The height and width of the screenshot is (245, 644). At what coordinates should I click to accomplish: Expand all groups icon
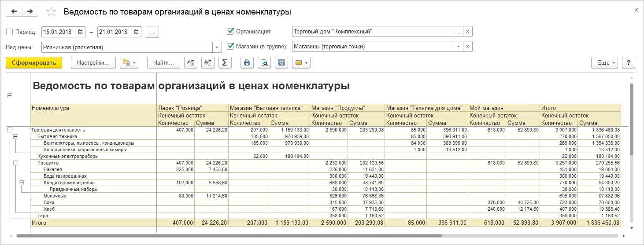[x=208, y=63]
